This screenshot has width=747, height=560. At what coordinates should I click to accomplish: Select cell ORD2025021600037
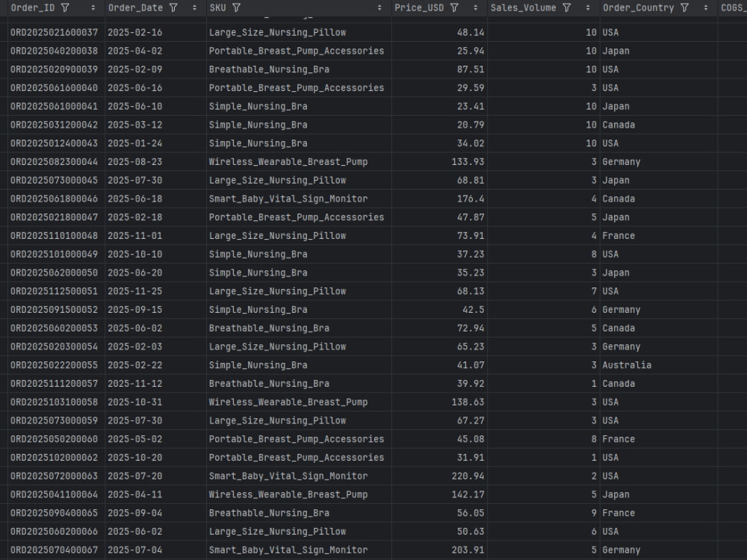tap(55, 32)
